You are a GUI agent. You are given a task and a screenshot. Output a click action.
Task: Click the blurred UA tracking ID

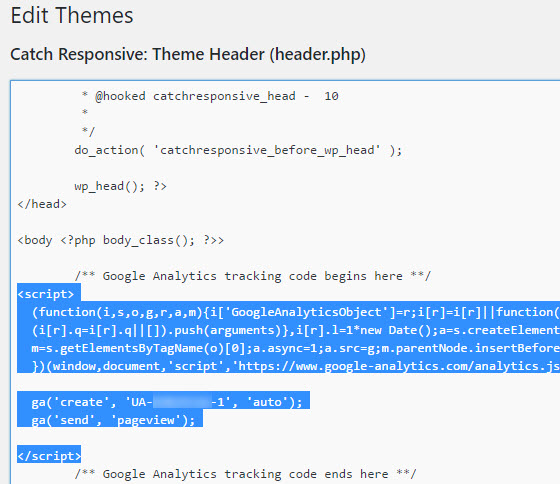coord(182,402)
